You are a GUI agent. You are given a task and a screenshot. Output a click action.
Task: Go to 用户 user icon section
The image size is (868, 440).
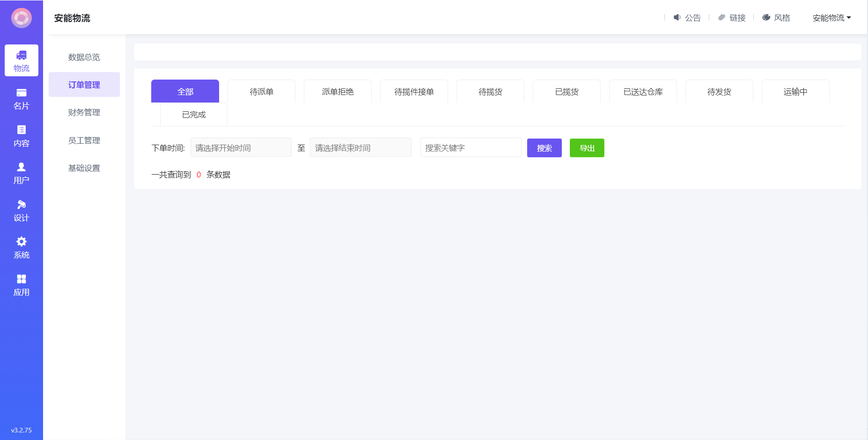22,167
